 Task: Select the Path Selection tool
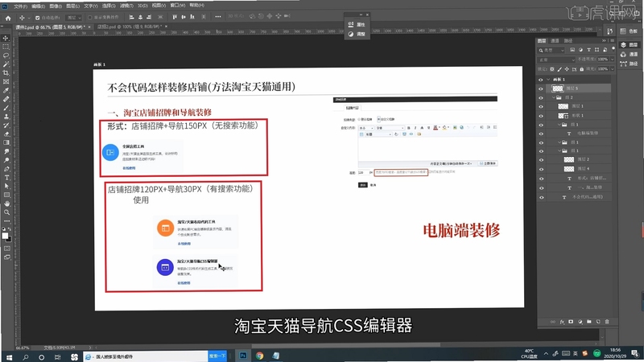6,186
